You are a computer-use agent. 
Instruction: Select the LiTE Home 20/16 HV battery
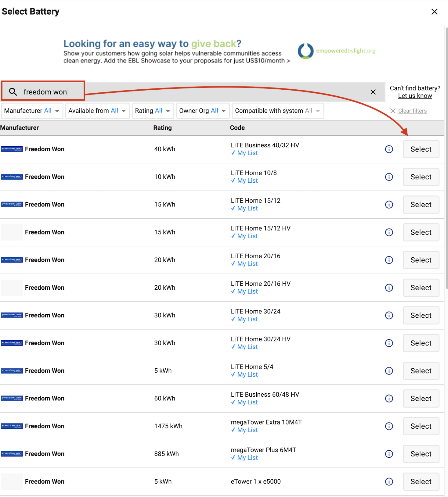pyautogui.click(x=421, y=288)
